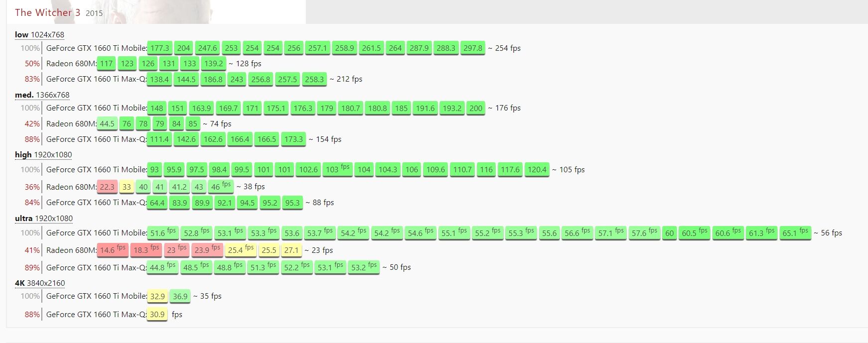
Task: Click the 166.4 Max-Q result box
Action: [x=240, y=139]
